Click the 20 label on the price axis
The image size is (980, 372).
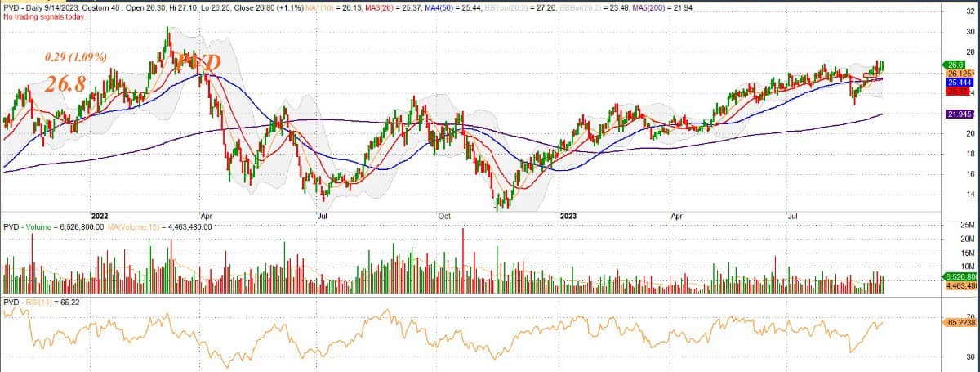(969, 133)
